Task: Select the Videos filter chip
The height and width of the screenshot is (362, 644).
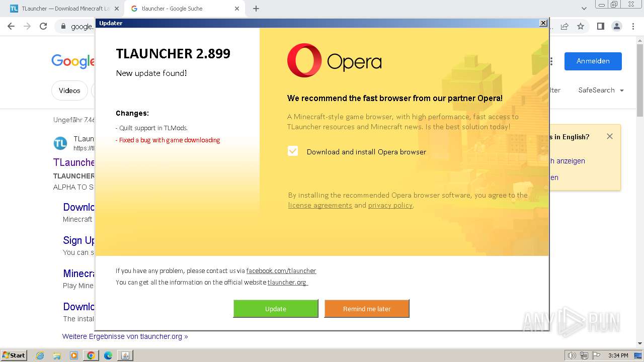Action: click(x=69, y=90)
